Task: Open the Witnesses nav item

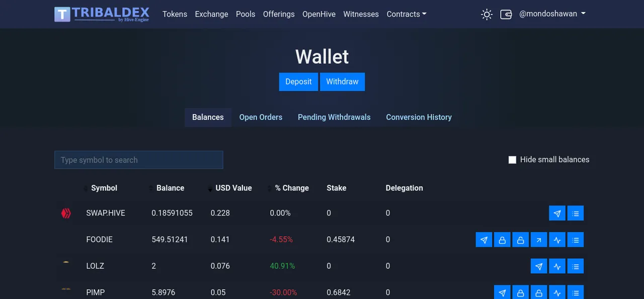Action: pyautogui.click(x=361, y=14)
